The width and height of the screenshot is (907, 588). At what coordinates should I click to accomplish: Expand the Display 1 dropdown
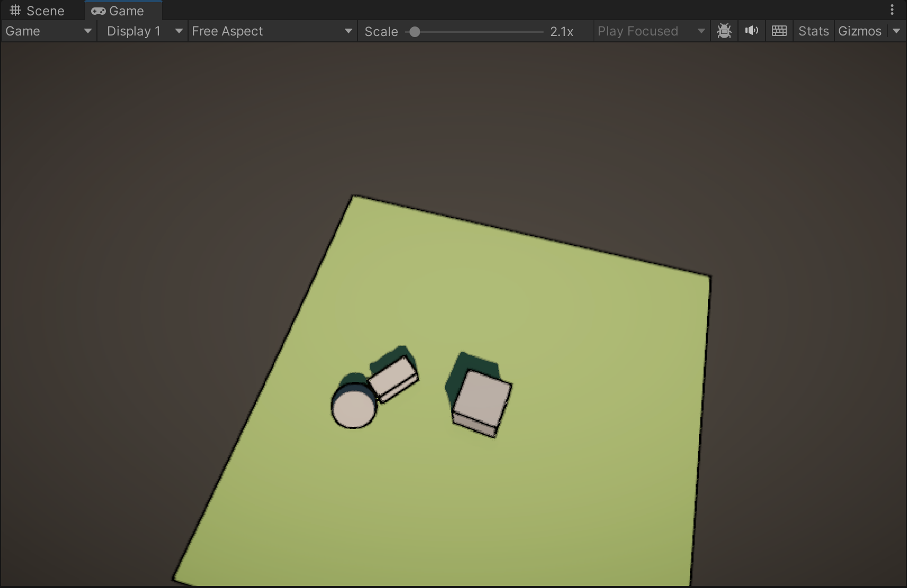(x=143, y=31)
